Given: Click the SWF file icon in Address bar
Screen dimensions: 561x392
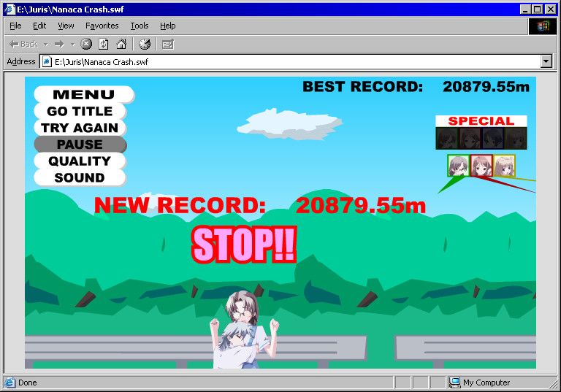Looking at the screenshot, I should click(47, 61).
